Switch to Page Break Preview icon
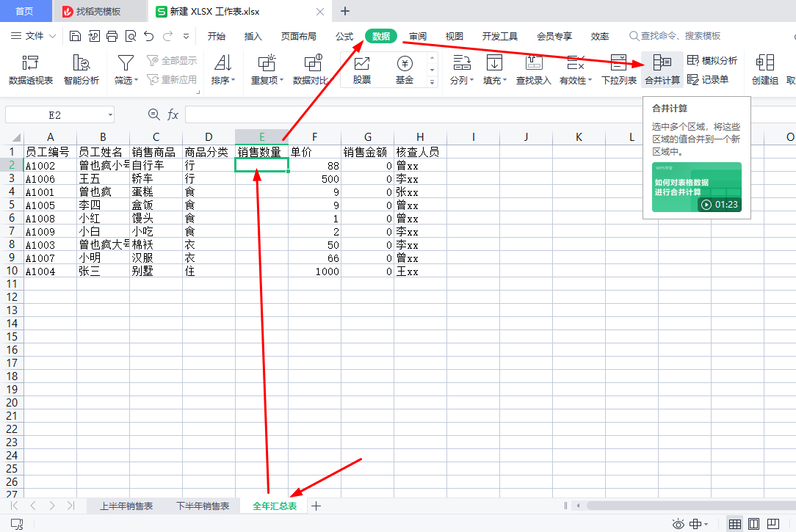 pos(773,524)
